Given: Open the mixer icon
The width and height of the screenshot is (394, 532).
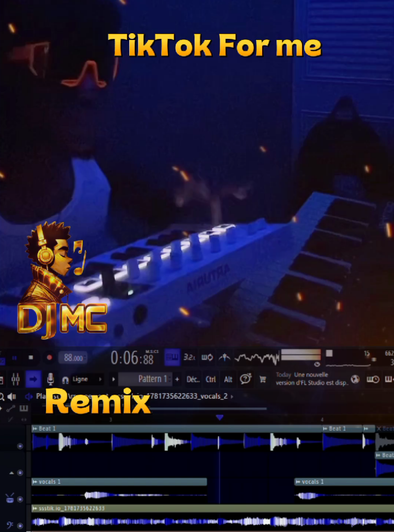Looking at the screenshot, I should click(16, 379).
